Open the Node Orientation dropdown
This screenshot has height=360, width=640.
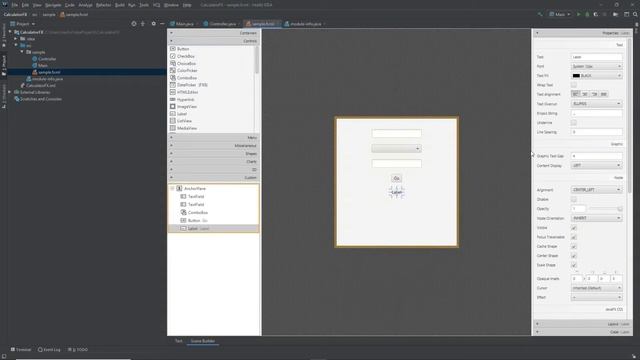596,218
